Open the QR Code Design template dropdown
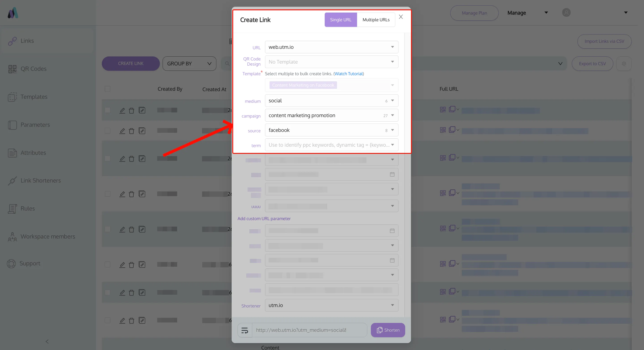 point(392,62)
